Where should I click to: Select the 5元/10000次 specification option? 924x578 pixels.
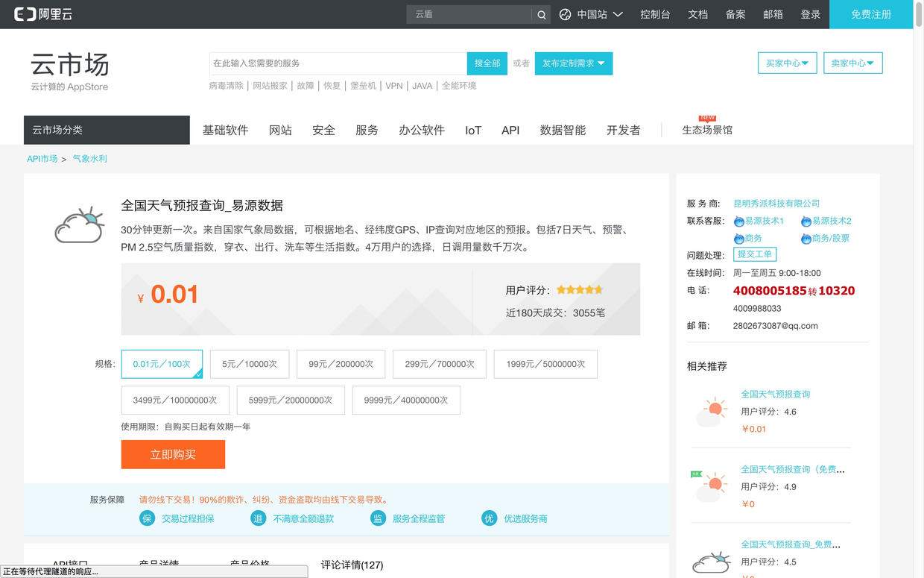(250, 364)
